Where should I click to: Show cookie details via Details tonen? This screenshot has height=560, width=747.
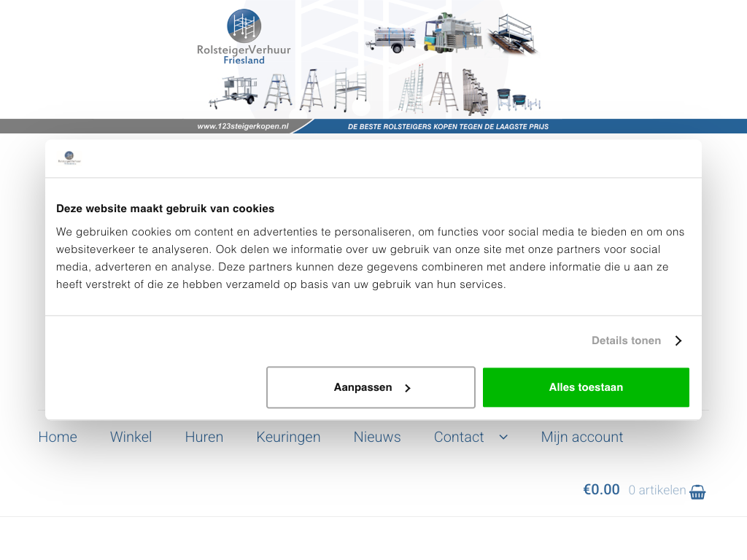(626, 341)
